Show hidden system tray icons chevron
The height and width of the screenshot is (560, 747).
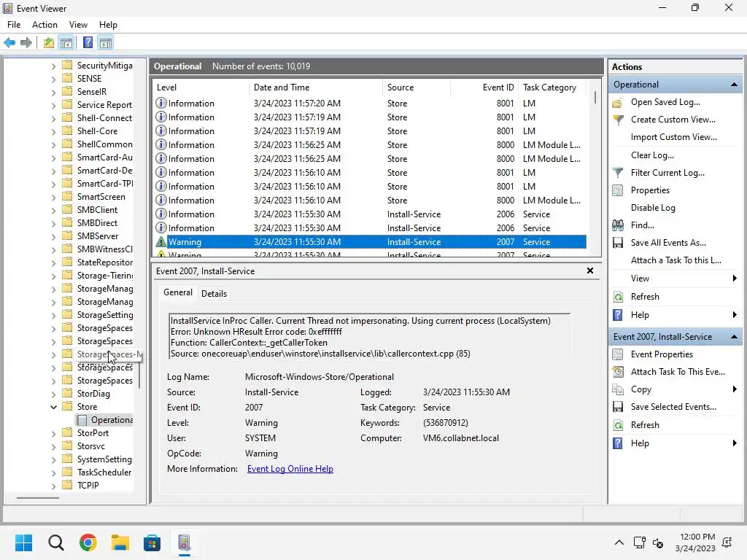pyautogui.click(x=619, y=542)
